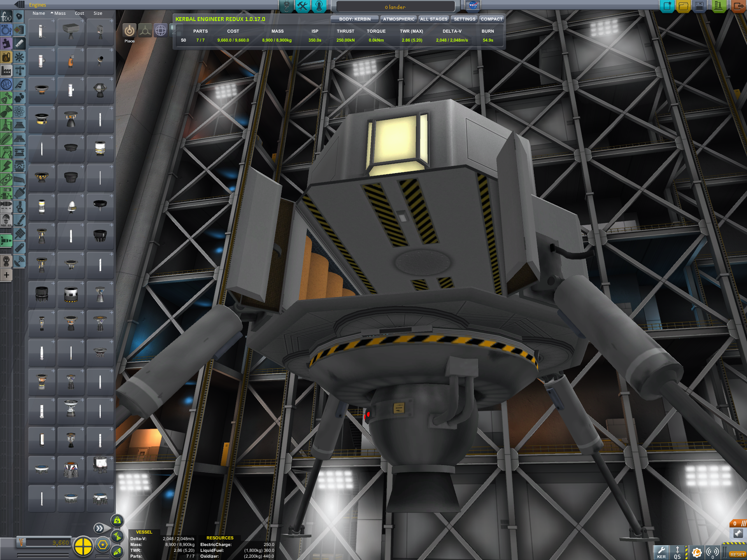Click the RESET staging button

tap(737, 555)
